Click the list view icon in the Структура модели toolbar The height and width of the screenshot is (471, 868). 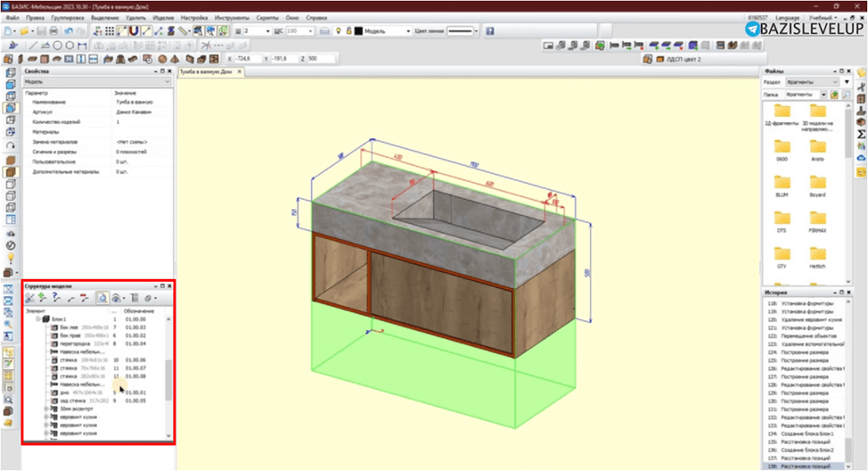[135, 298]
